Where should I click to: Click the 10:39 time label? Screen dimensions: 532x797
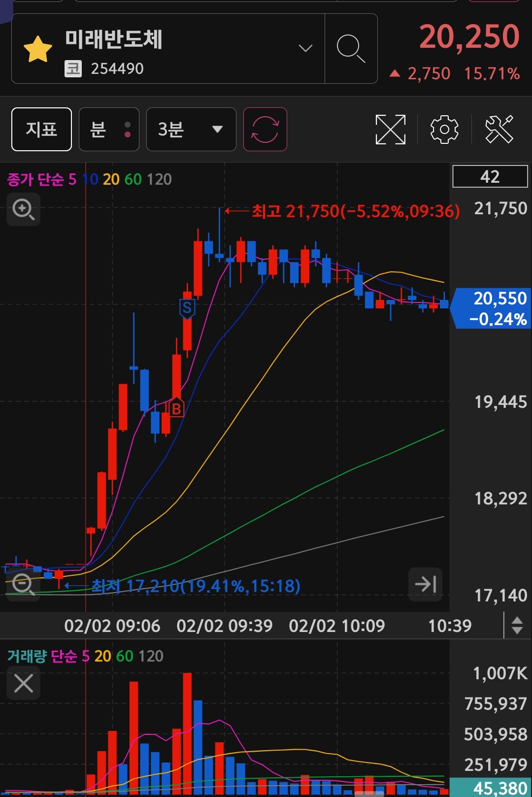[450, 626]
